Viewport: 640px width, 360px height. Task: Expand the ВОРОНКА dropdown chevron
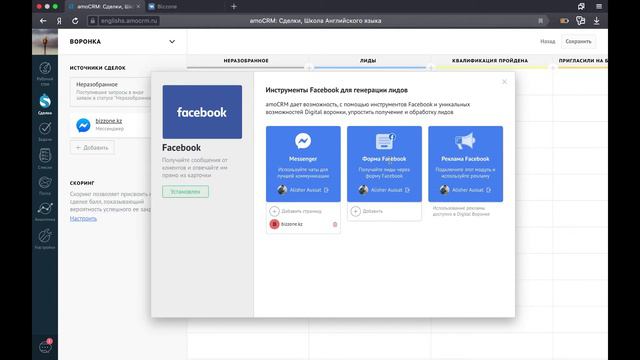click(172, 42)
